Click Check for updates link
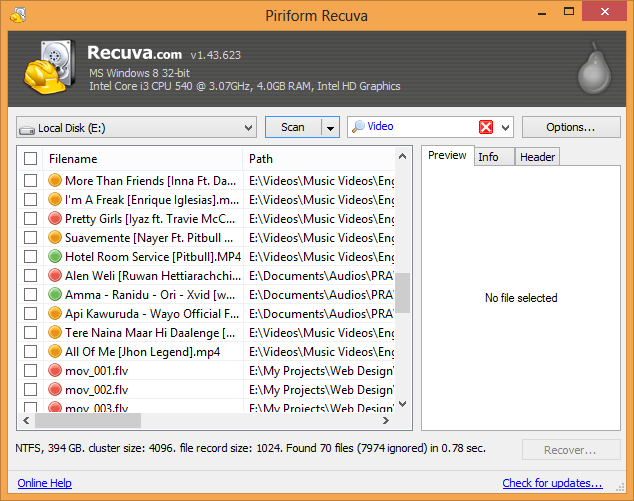This screenshot has height=501, width=634. pos(552,483)
